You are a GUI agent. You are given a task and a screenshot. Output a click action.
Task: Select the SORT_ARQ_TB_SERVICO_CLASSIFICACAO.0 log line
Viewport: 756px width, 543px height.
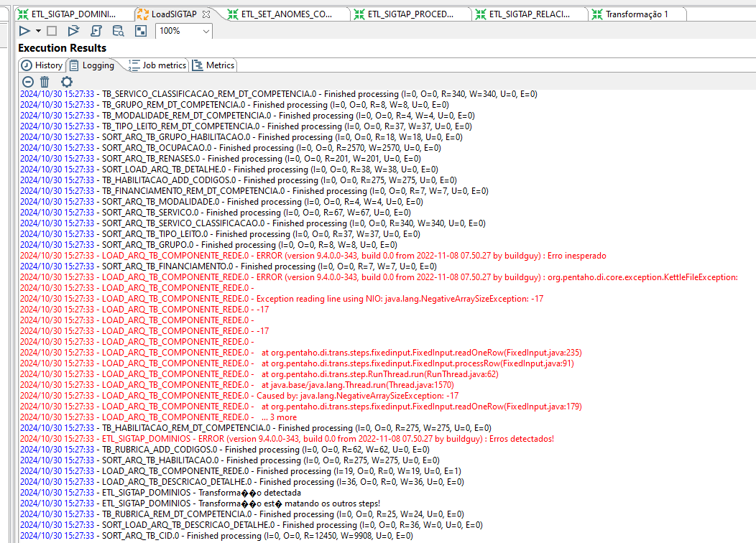point(253,223)
